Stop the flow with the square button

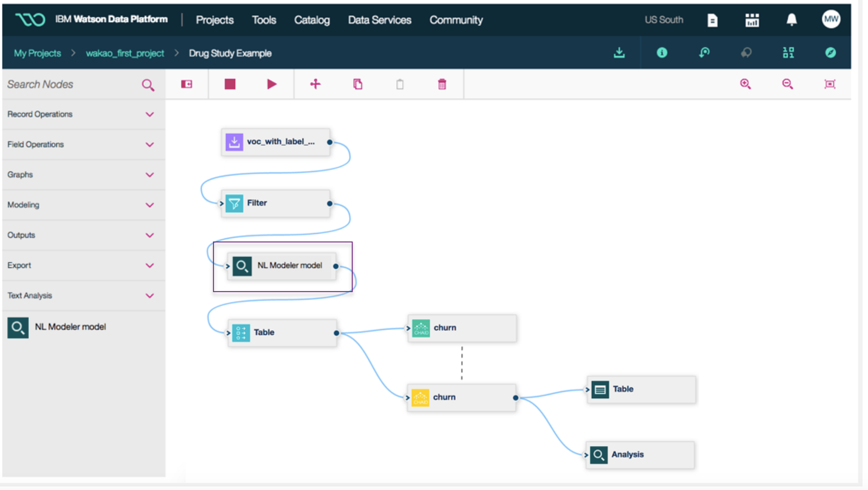tap(230, 84)
